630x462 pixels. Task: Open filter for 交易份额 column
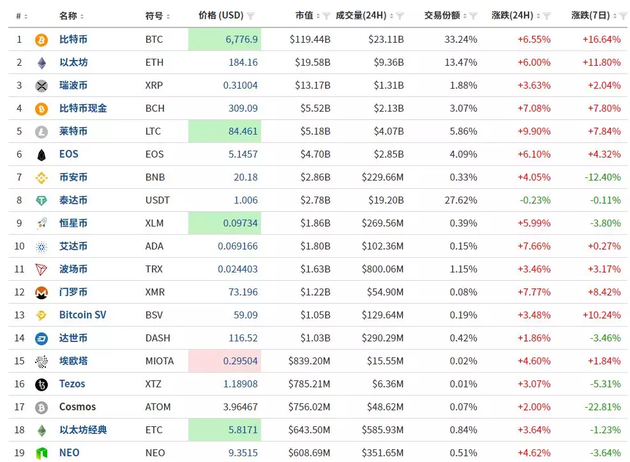pos(473,16)
